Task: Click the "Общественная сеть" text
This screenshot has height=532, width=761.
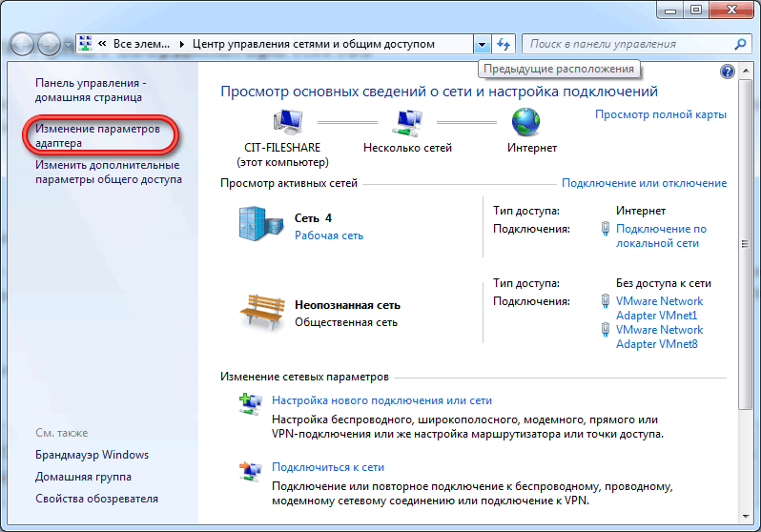Action: click(346, 322)
